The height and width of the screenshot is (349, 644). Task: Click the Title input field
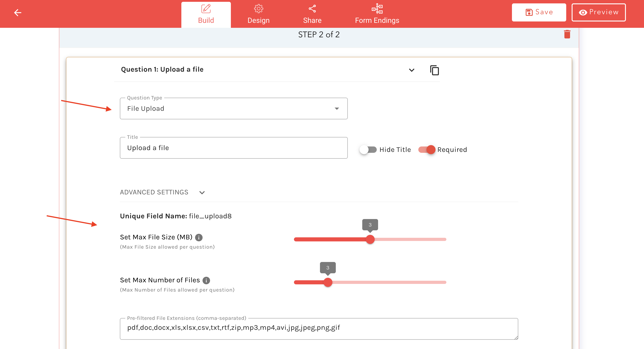pyautogui.click(x=234, y=148)
